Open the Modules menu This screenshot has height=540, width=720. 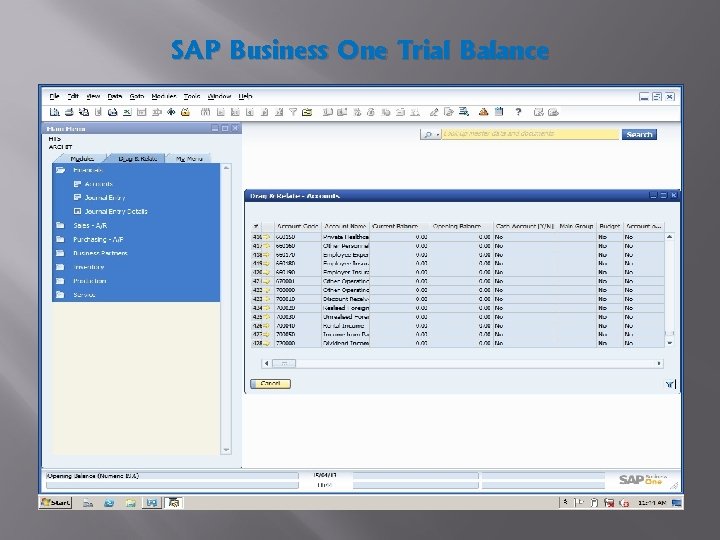coord(164,96)
